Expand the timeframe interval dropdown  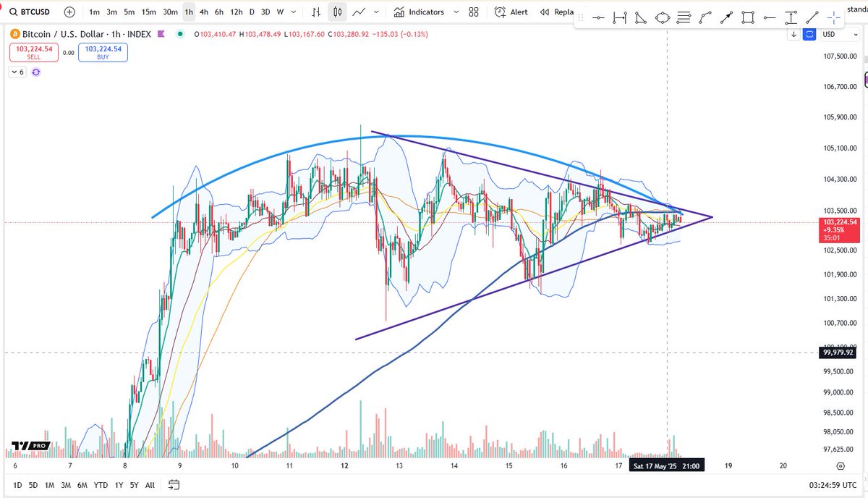(x=292, y=12)
